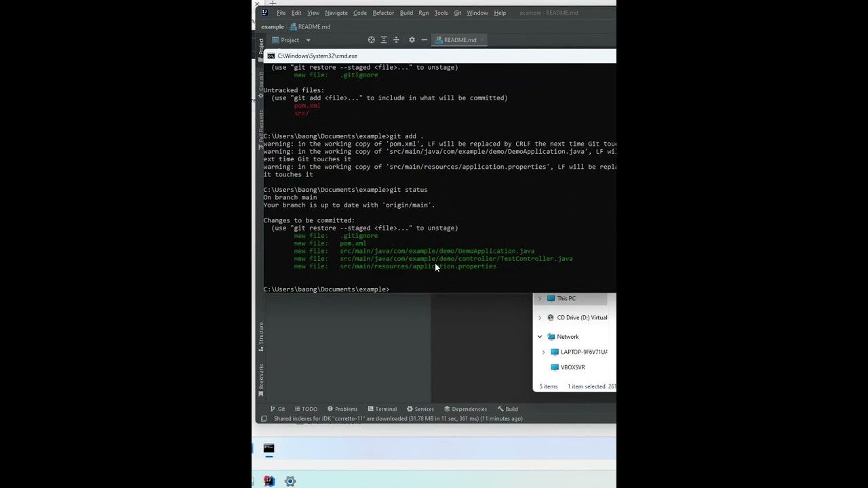This screenshot has width=868, height=488.
Task: Click the README.md file icon in breadcrumb
Action: [294, 26]
